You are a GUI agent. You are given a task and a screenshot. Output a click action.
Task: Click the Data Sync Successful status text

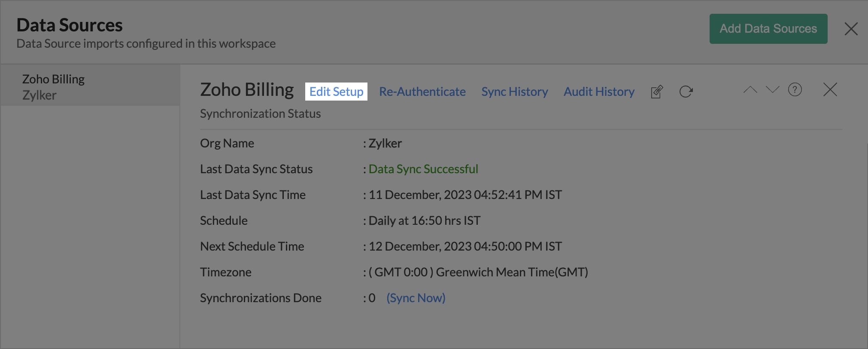pos(423,169)
